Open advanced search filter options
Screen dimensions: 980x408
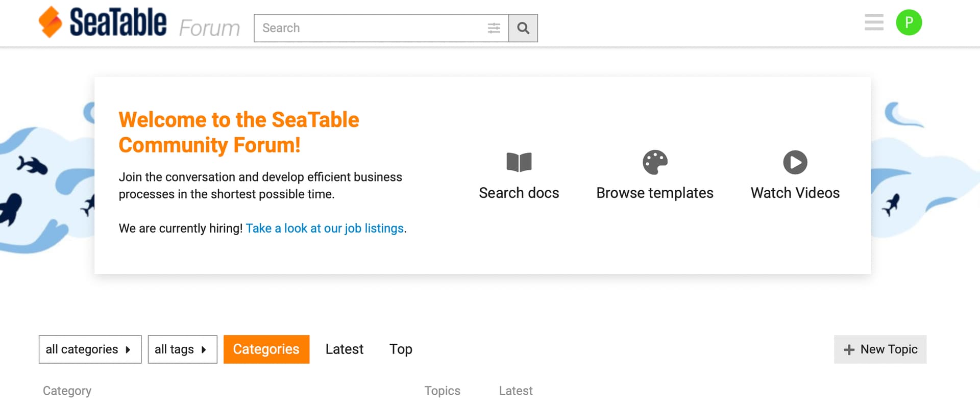coord(494,28)
